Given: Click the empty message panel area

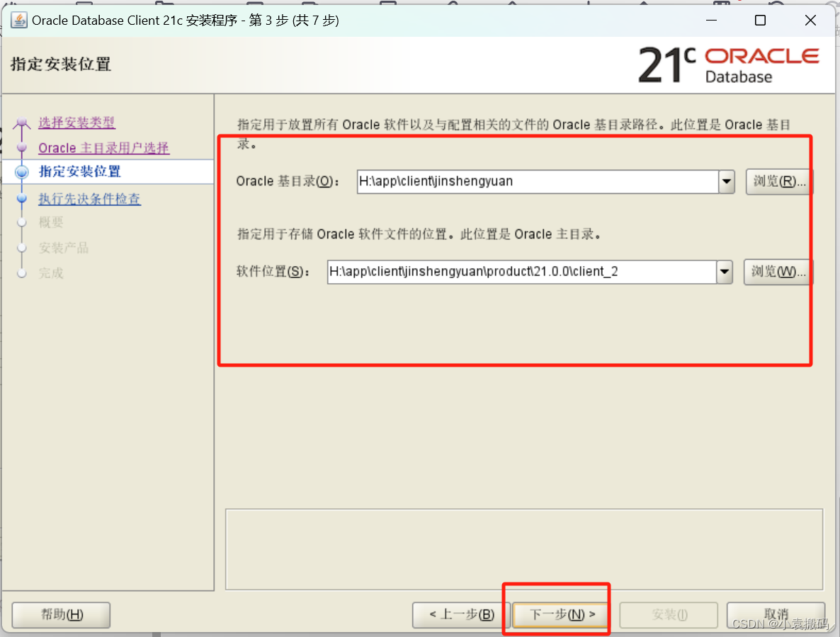Looking at the screenshot, I should pyautogui.click(x=524, y=549).
